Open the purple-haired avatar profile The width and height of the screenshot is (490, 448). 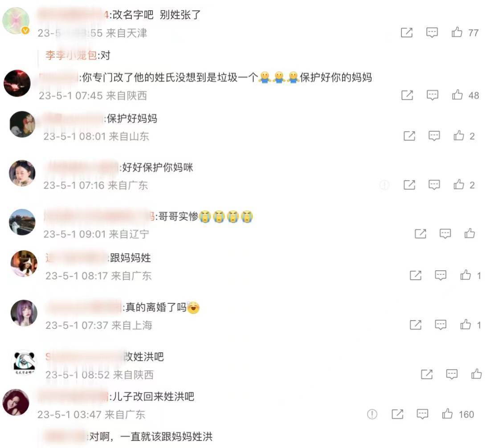click(24, 313)
